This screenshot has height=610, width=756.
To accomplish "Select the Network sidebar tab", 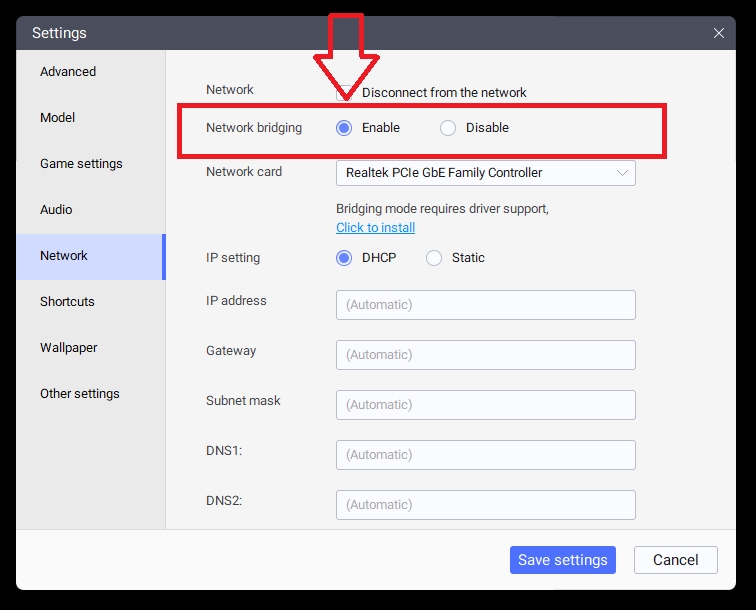I will click(64, 256).
